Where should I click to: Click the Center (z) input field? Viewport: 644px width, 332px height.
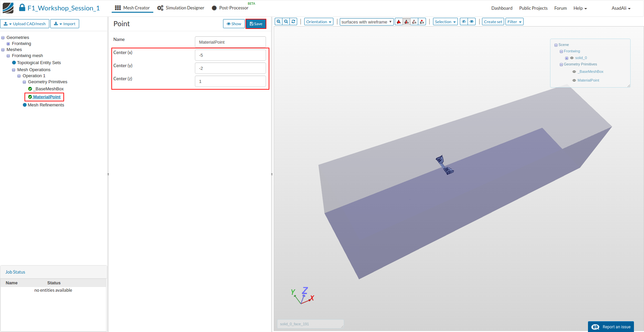click(x=230, y=81)
